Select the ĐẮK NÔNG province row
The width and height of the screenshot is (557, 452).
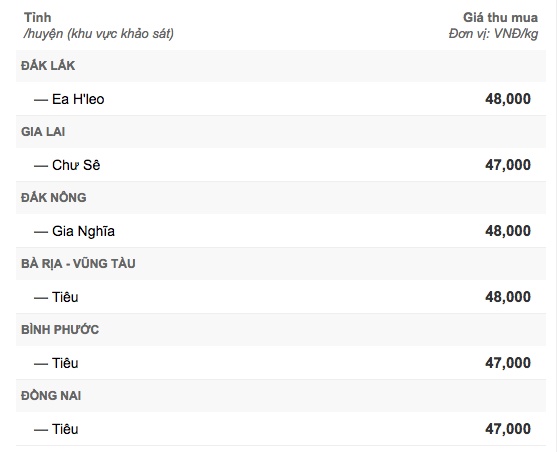pos(281,198)
